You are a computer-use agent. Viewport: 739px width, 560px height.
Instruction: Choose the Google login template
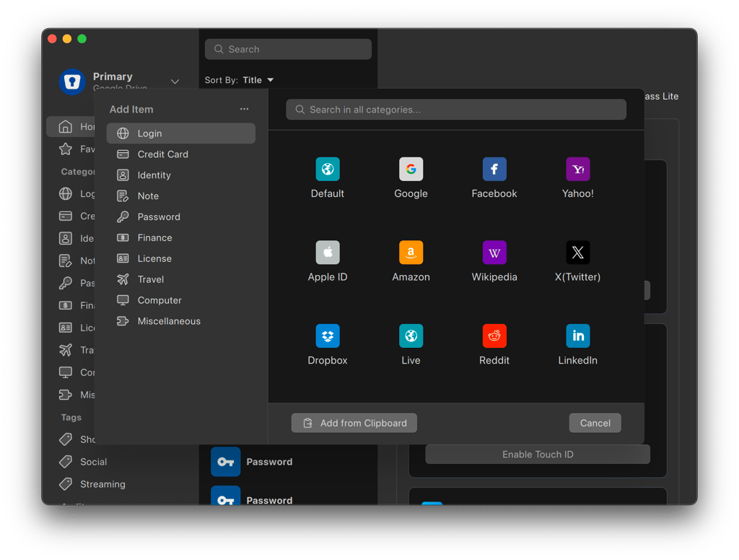pos(411,169)
